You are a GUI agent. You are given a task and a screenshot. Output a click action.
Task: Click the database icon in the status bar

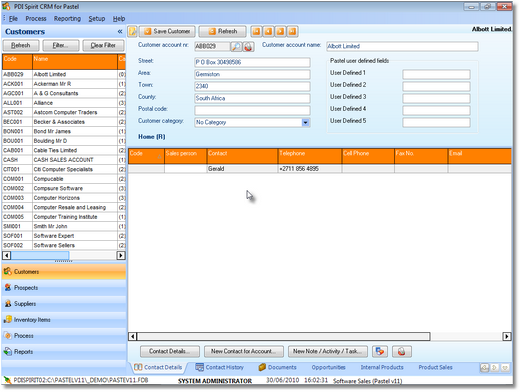pos(7,380)
